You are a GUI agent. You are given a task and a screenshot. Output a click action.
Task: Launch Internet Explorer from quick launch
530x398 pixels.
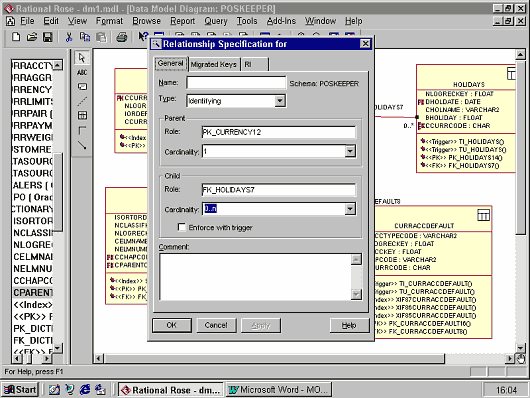coord(85,390)
